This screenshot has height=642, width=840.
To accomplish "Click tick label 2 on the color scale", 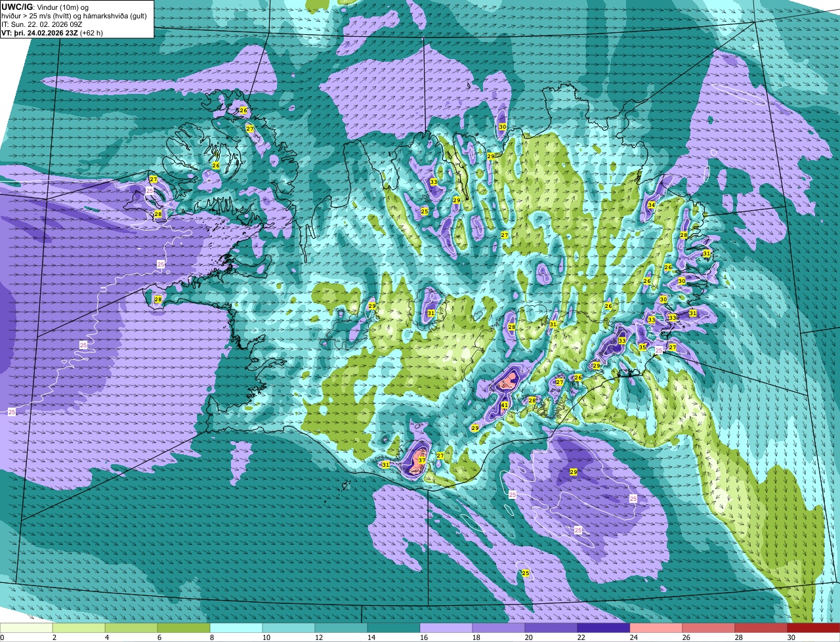I will [x=54, y=637].
